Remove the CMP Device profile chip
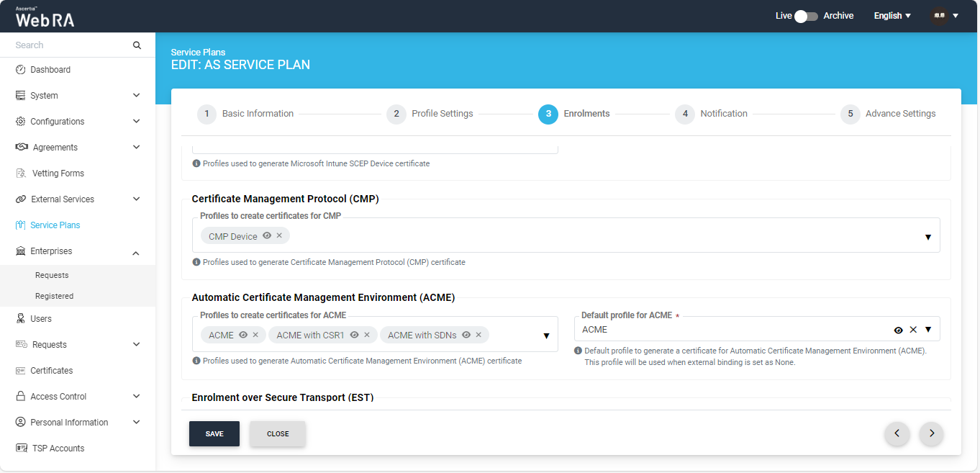 coord(279,235)
